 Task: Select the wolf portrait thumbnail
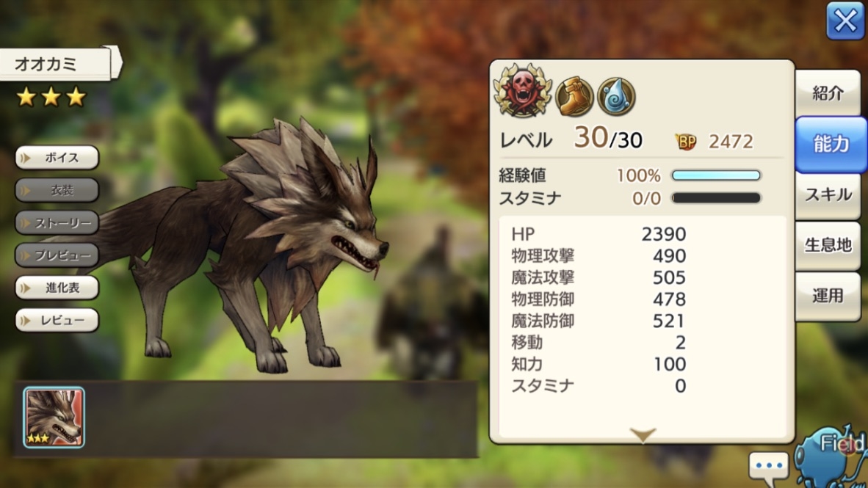point(54,417)
